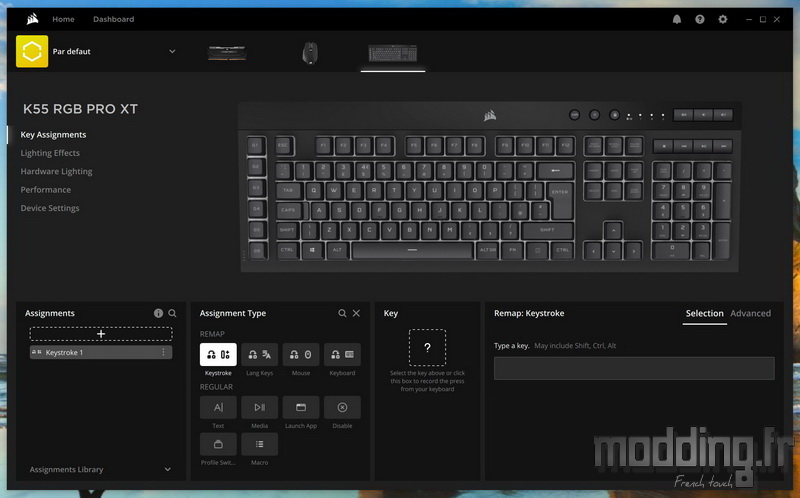Screen dimensions: 800x498
Task: Choose the Mouse remap assignment type
Action: tap(301, 354)
